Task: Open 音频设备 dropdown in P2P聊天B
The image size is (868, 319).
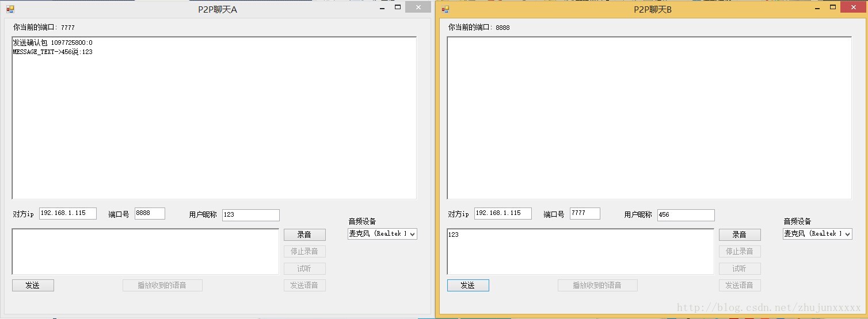Action: [x=817, y=234]
